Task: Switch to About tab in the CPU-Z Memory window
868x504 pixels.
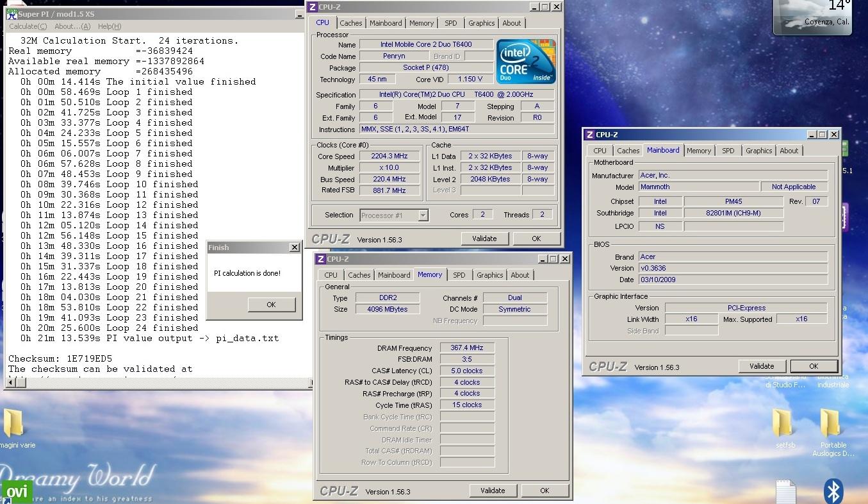Action: click(x=520, y=275)
